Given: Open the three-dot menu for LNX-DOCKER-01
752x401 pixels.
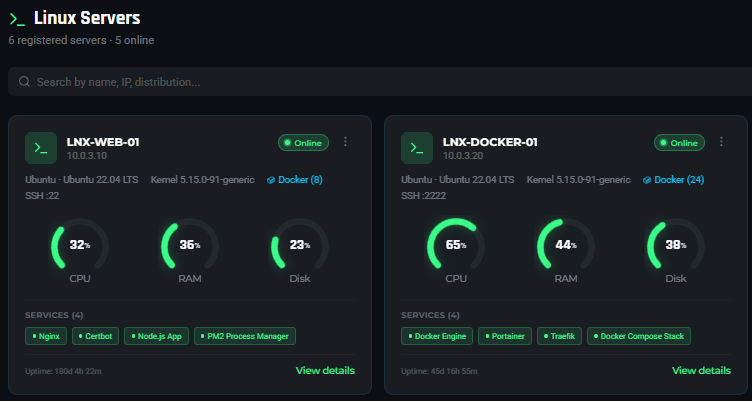Looking at the screenshot, I should [x=721, y=142].
